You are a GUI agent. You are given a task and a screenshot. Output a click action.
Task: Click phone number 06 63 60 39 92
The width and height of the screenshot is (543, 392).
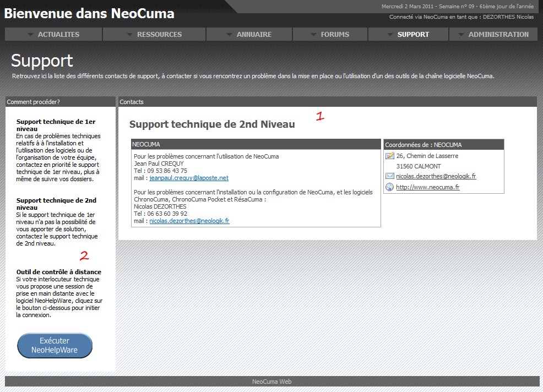[167, 214]
